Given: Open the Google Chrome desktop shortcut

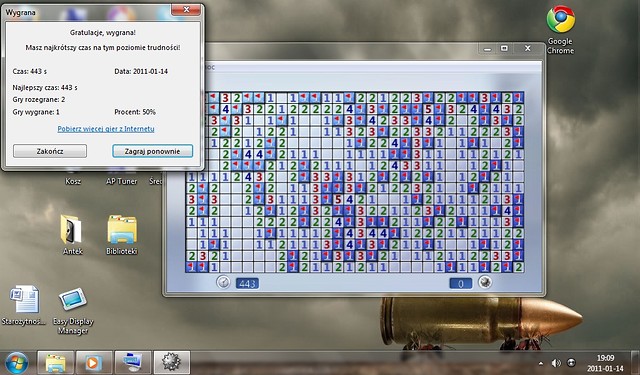Looking at the screenshot, I should [560, 29].
